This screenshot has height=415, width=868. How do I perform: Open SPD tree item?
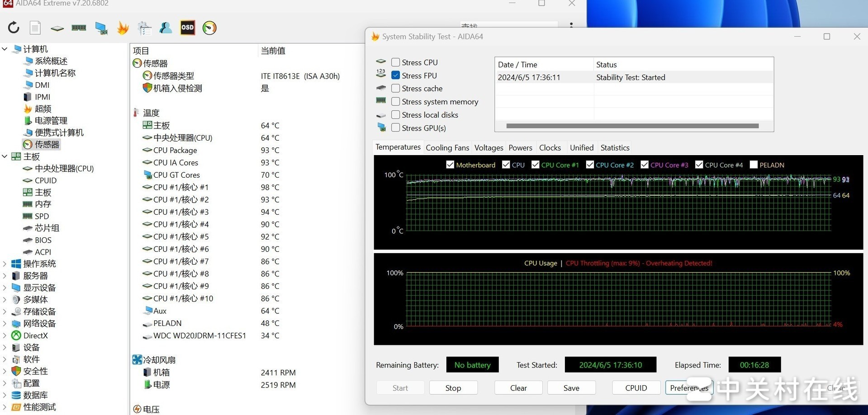(x=42, y=216)
